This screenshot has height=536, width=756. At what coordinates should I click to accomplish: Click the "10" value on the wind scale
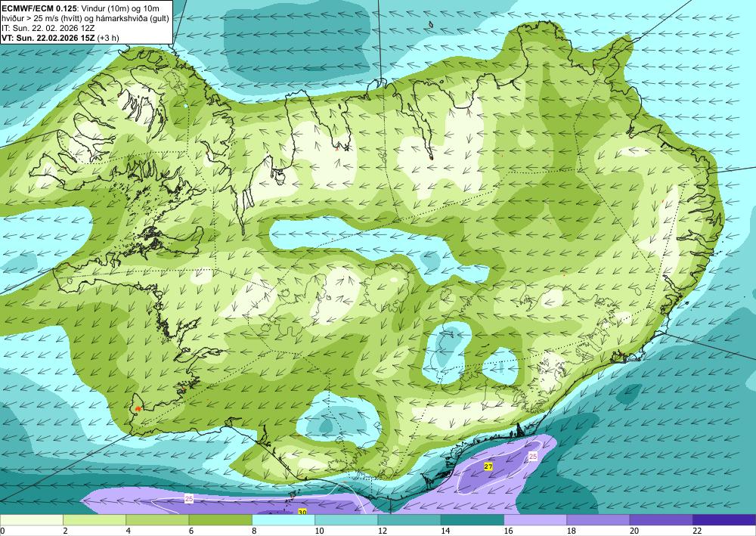[319, 531]
